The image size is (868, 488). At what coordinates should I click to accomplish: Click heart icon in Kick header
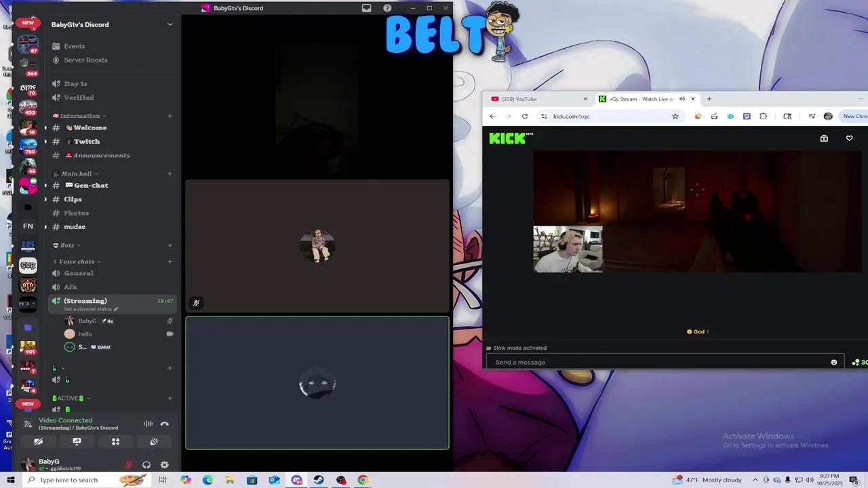pyautogui.click(x=849, y=138)
